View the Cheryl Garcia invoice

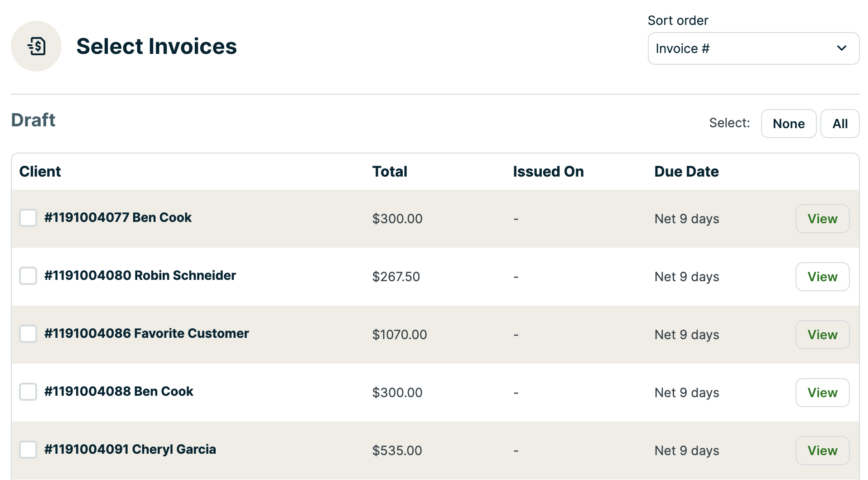click(x=822, y=451)
